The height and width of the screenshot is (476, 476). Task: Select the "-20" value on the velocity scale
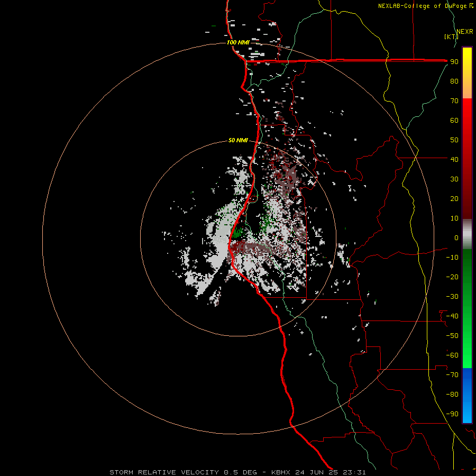coord(452,277)
